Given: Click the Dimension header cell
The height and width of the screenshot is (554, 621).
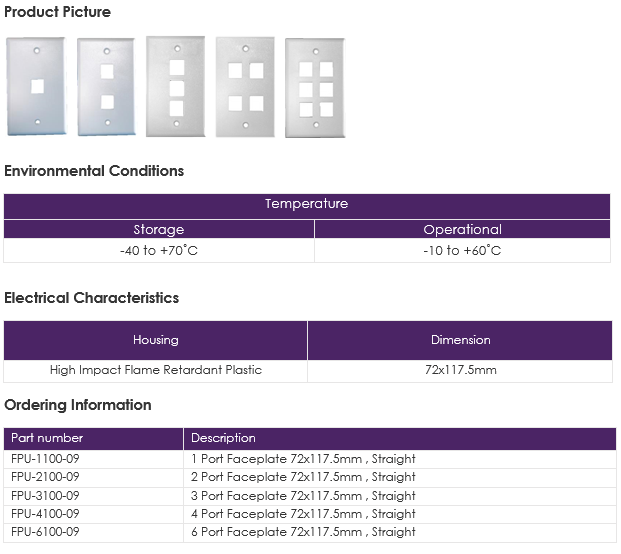Looking at the screenshot, I should 460,340.
